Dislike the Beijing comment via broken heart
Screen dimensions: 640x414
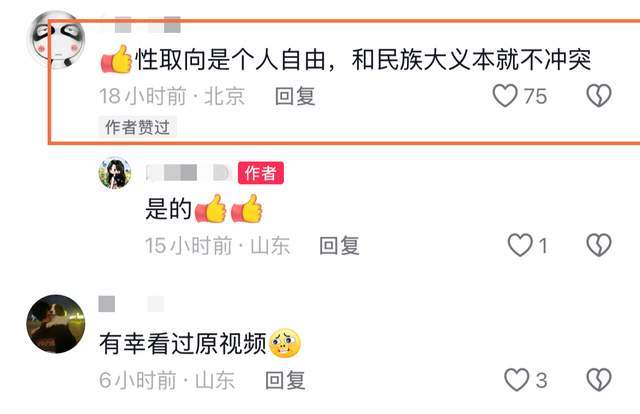pos(599,96)
